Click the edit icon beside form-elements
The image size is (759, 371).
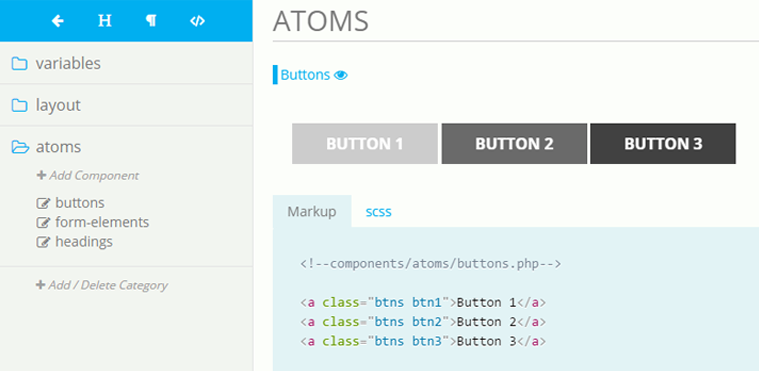pyautogui.click(x=44, y=222)
